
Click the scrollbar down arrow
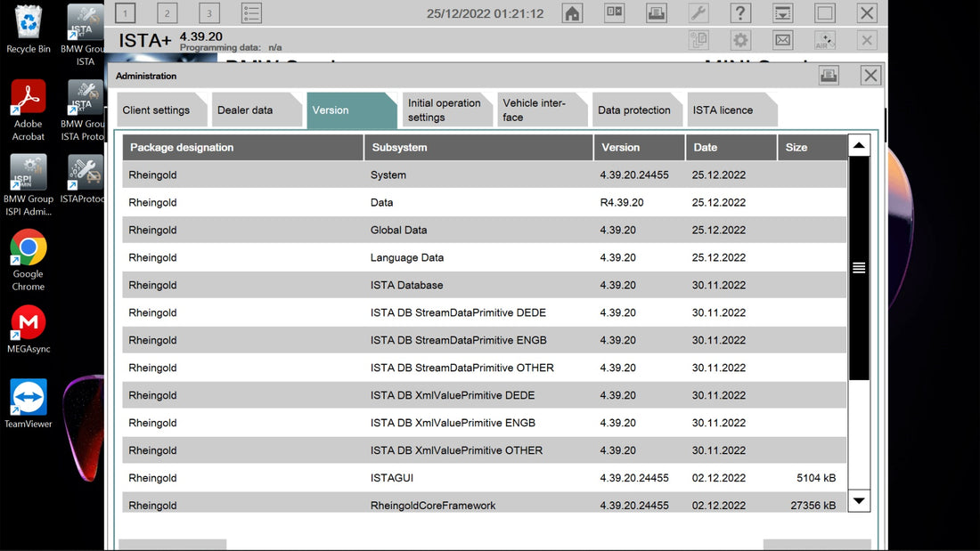tap(858, 501)
